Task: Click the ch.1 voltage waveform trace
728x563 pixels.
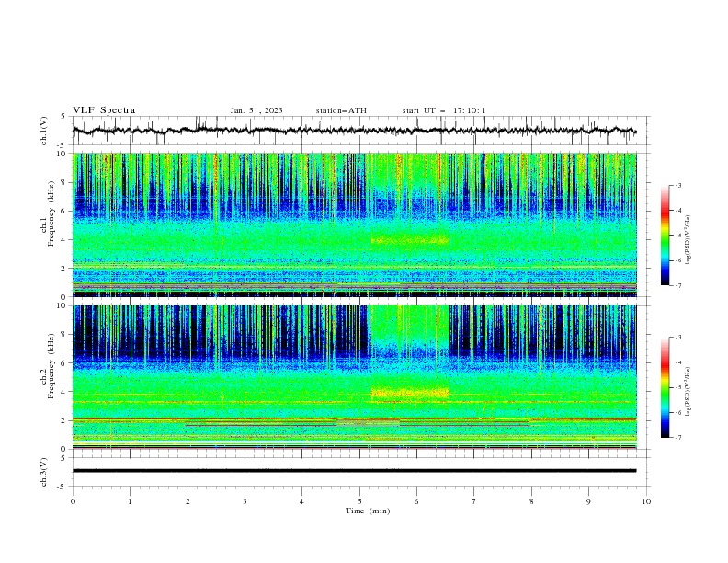Action: (x=354, y=131)
